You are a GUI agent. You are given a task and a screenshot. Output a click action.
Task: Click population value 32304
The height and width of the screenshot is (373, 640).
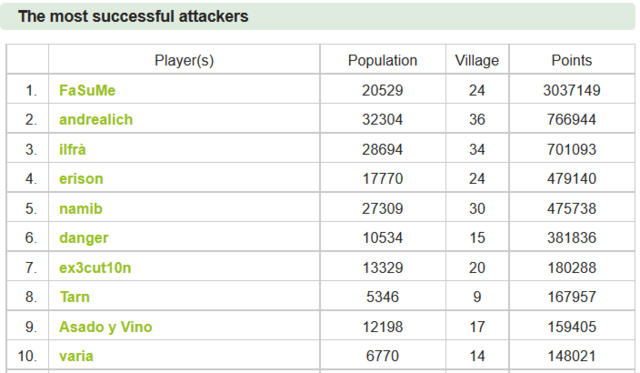pos(382,120)
